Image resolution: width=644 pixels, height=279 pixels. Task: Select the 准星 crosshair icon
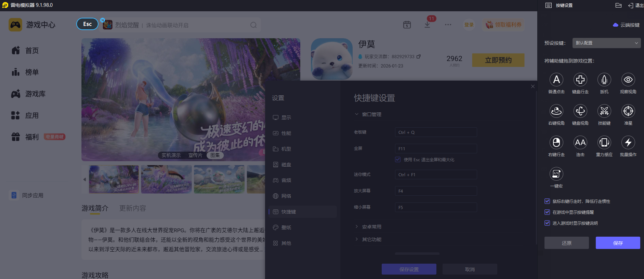click(628, 111)
